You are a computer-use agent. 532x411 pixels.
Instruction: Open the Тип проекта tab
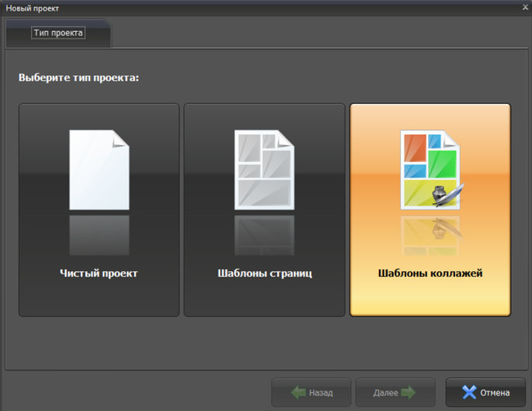tap(58, 33)
